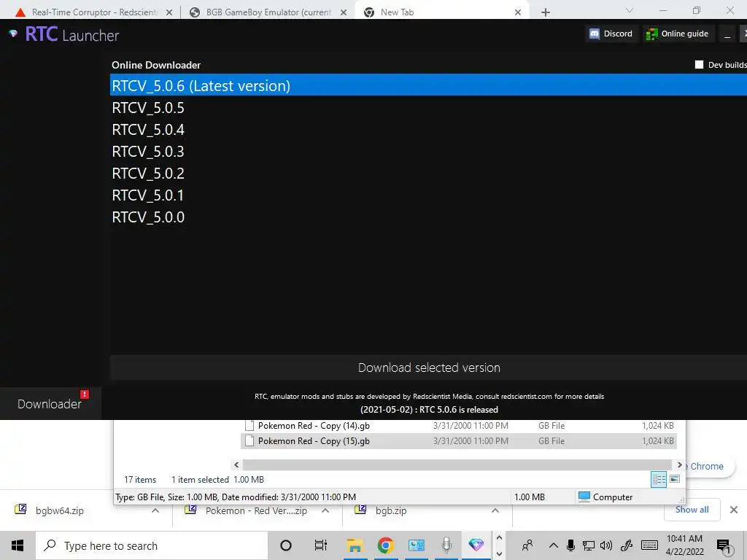Close the BGB GameBoy Emulator tab
This screenshot has height=560, width=747.
pos(344,13)
